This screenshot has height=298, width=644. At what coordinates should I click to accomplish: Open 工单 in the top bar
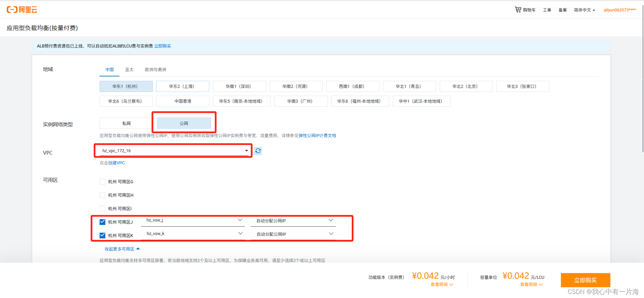tap(547, 10)
